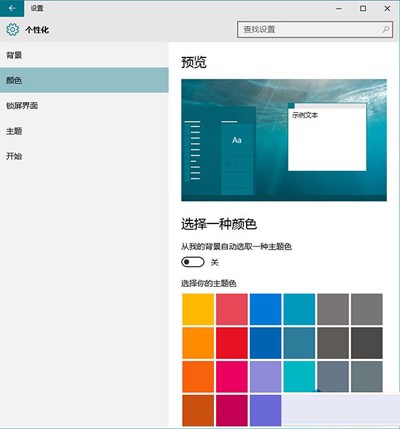Click the 查找设置 search field

click(315, 29)
